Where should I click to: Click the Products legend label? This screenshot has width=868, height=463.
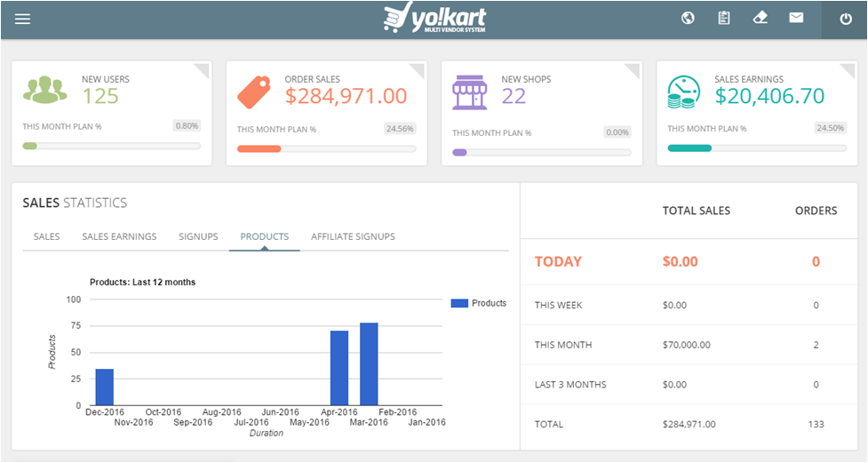(x=489, y=303)
